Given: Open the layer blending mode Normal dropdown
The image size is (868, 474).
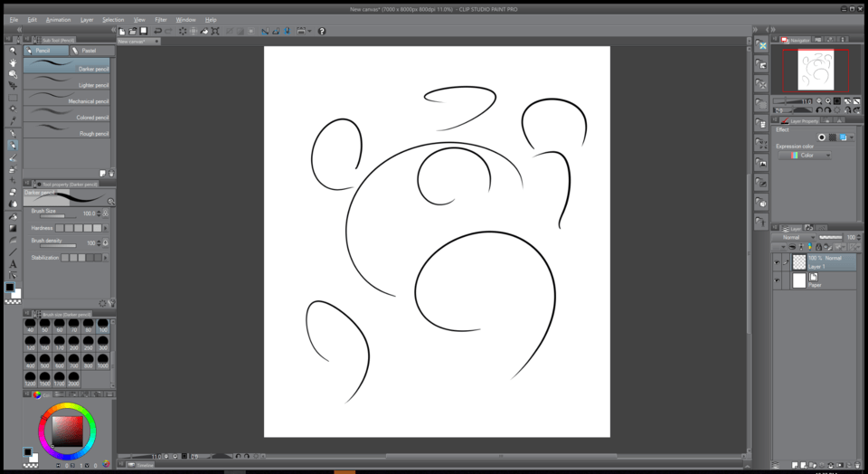Looking at the screenshot, I should [x=795, y=237].
